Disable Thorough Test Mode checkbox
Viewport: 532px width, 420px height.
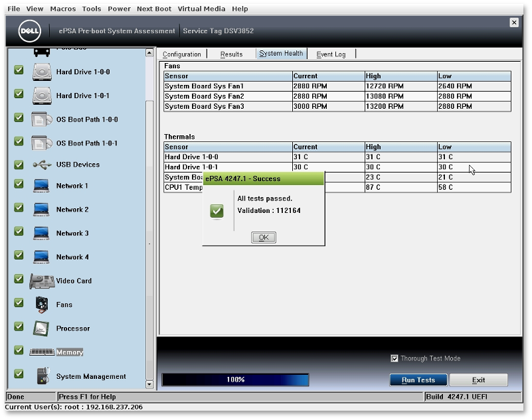click(x=395, y=358)
